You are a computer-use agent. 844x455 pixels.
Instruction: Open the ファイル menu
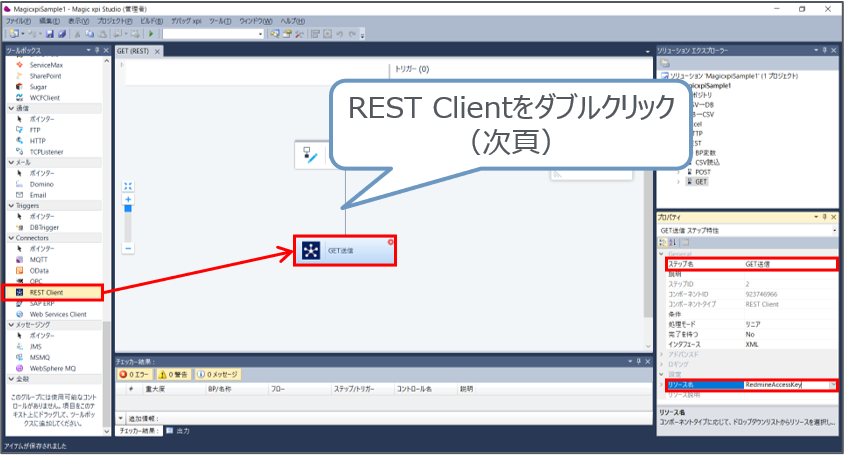[19, 21]
